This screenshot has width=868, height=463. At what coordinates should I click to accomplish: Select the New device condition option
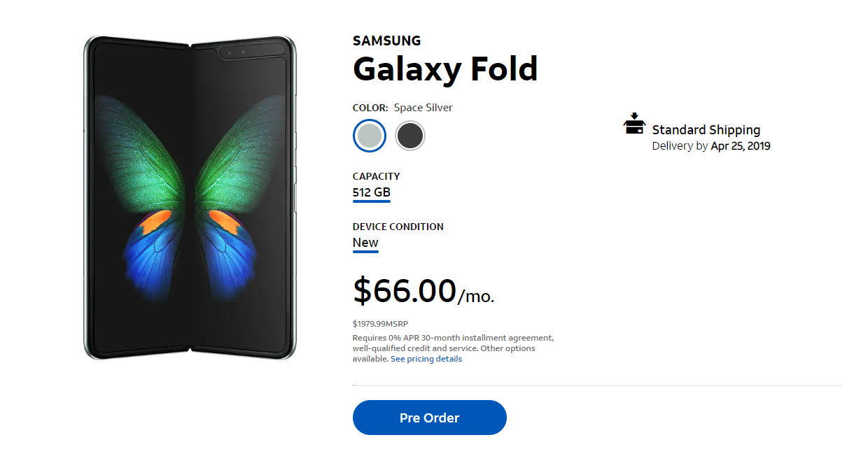click(365, 243)
